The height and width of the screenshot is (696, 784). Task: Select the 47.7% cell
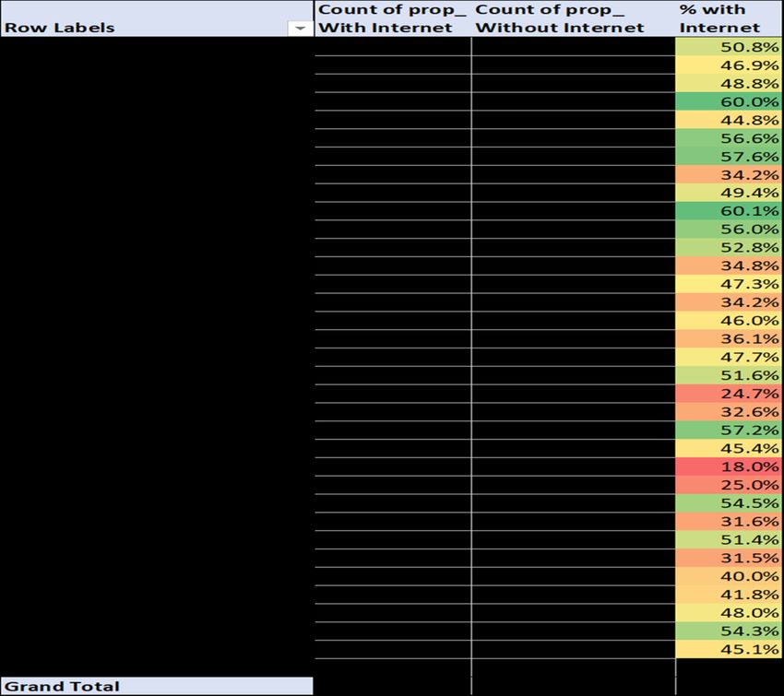click(x=728, y=357)
